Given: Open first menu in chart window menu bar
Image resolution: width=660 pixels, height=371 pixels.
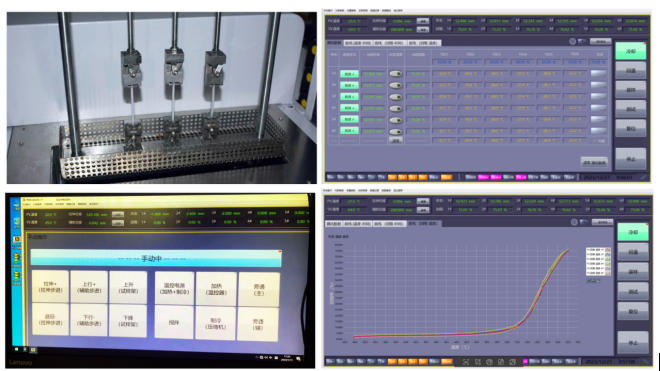Looking at the screenshot, I should [328, 190].
